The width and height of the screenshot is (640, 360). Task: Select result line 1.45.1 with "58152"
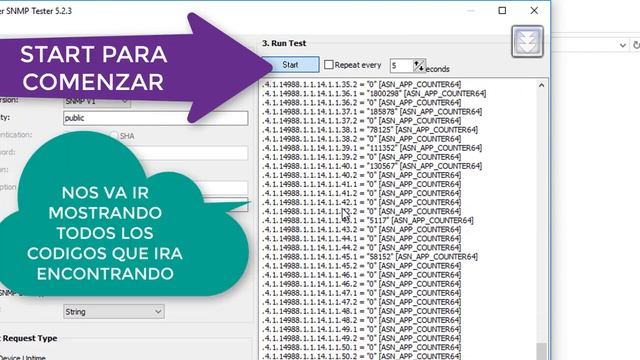(x=370, y=257)
